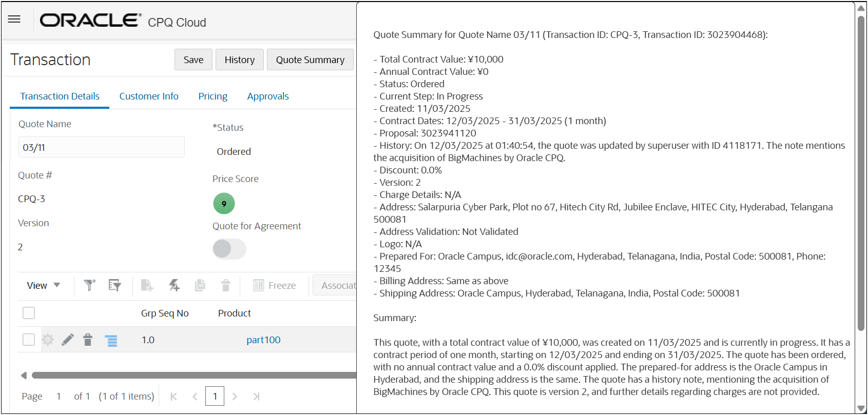Click the '1.0' group sequence cell

[x=148, y=340]
